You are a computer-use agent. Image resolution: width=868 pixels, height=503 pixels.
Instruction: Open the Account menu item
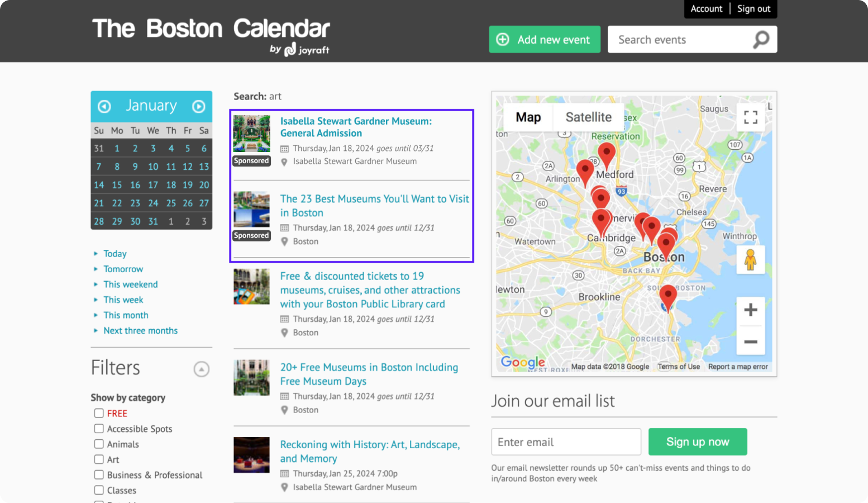coord(706,9)
